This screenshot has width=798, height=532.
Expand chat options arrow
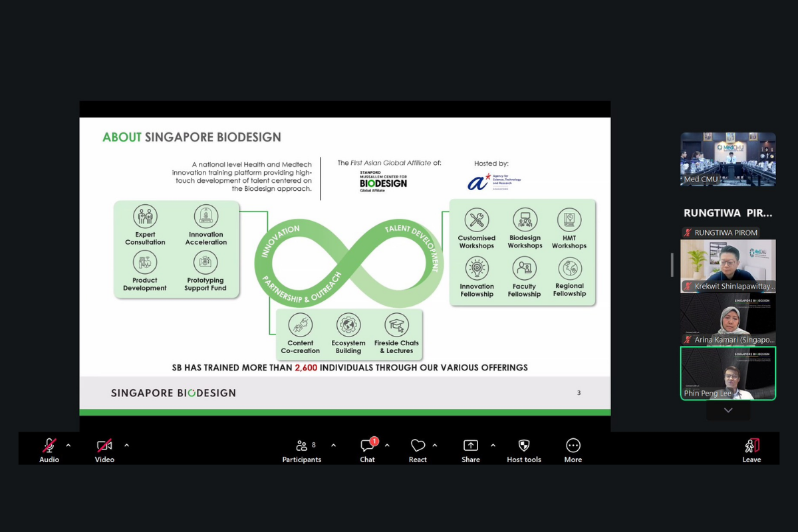tap(387, 445)
